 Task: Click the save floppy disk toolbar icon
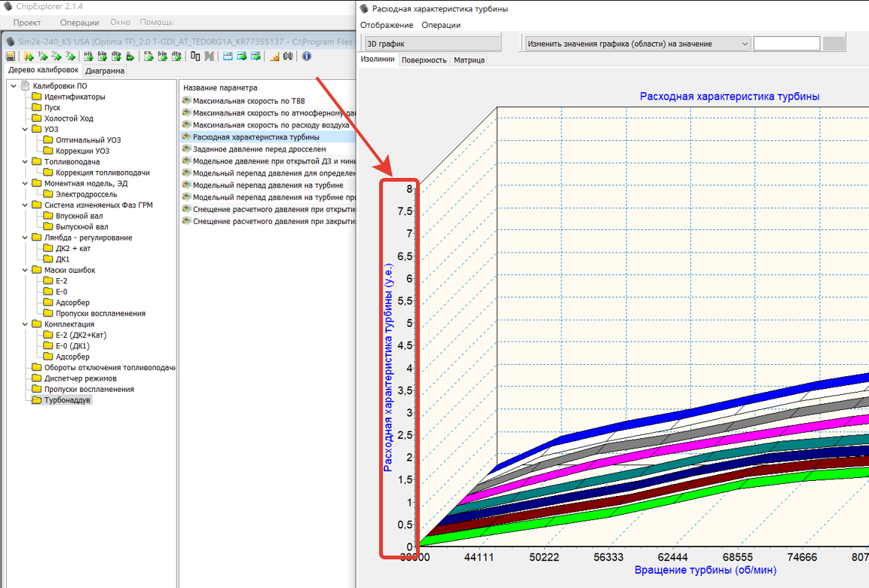pyautogui.click(x=11, y=56)
